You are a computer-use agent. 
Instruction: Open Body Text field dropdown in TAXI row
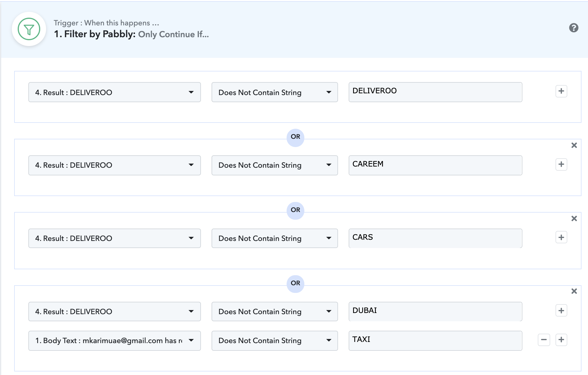pos(115,340)
